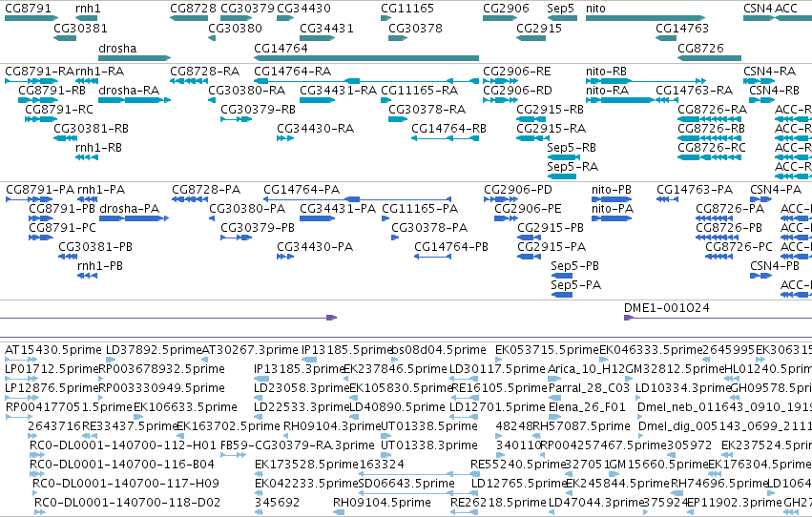Select protein CG14764-PA

pos(302,190)
